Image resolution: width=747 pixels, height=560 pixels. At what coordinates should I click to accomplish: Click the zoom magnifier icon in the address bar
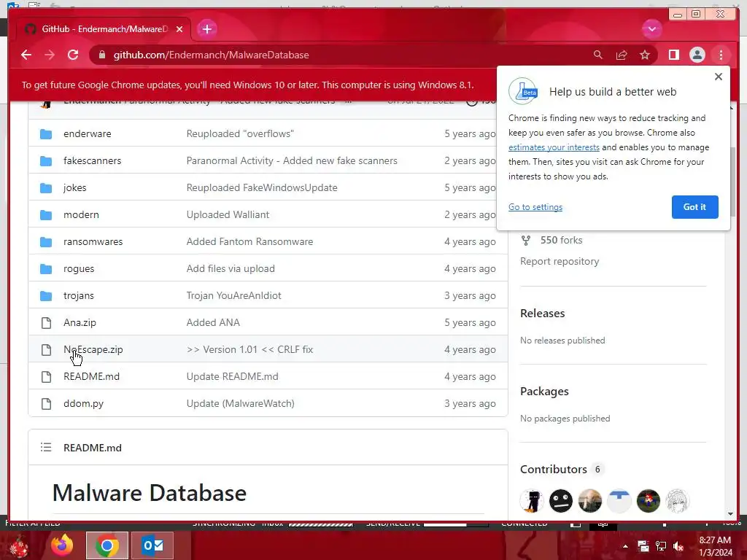coord(598,55)
